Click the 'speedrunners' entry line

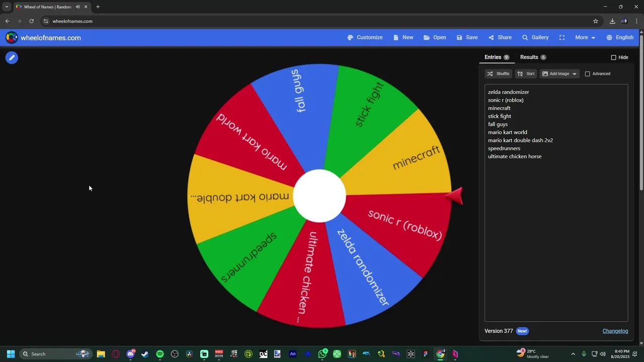(504, 148)
